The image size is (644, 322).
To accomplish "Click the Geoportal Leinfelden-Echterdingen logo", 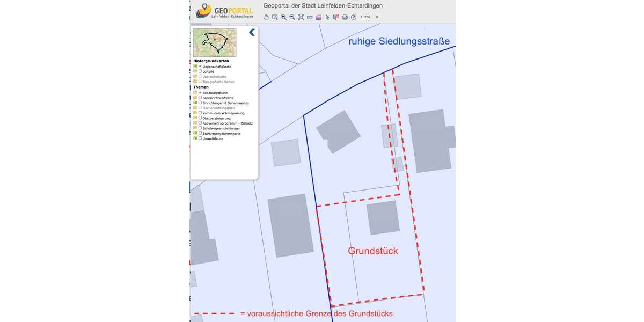I will click(x=224, y=10).
